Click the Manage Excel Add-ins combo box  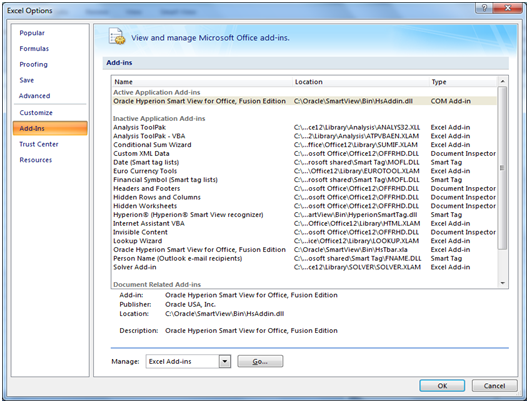coord(188,362)
